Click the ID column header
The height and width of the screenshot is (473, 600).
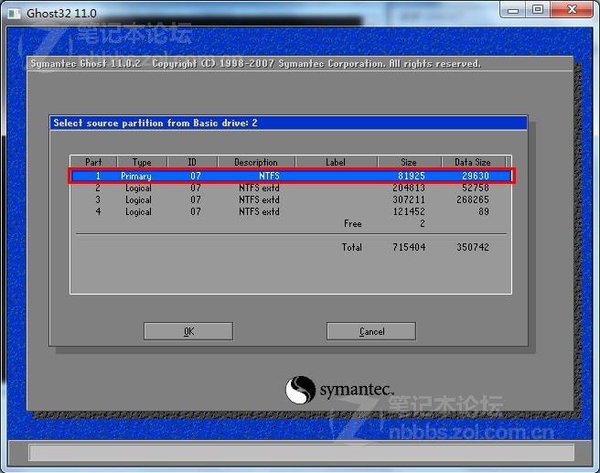(191, 162)
